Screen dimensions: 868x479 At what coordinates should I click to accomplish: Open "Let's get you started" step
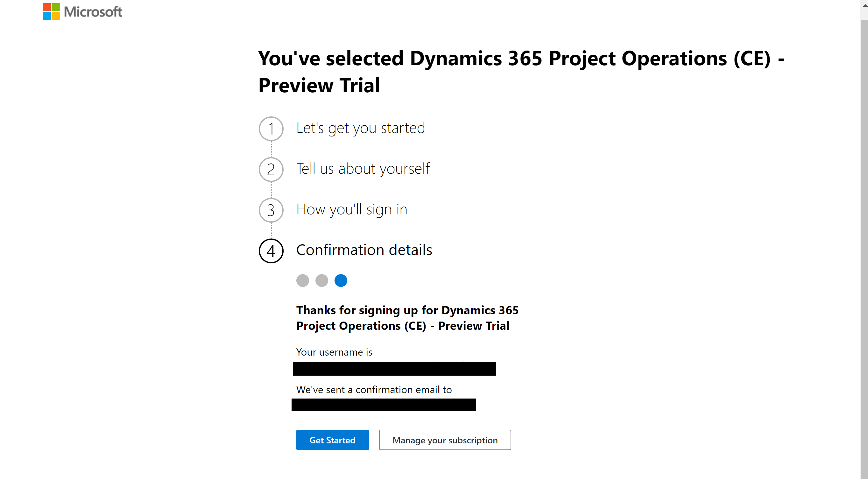coord(361,128)
